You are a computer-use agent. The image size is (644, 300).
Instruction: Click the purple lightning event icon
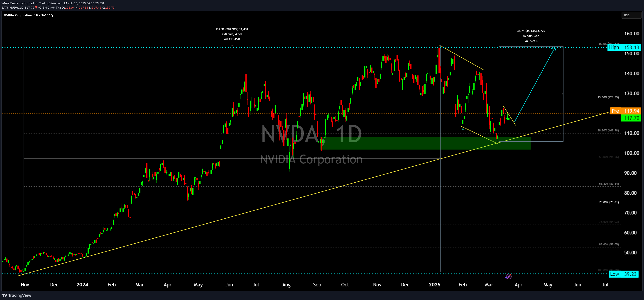[x=509, y=276]
